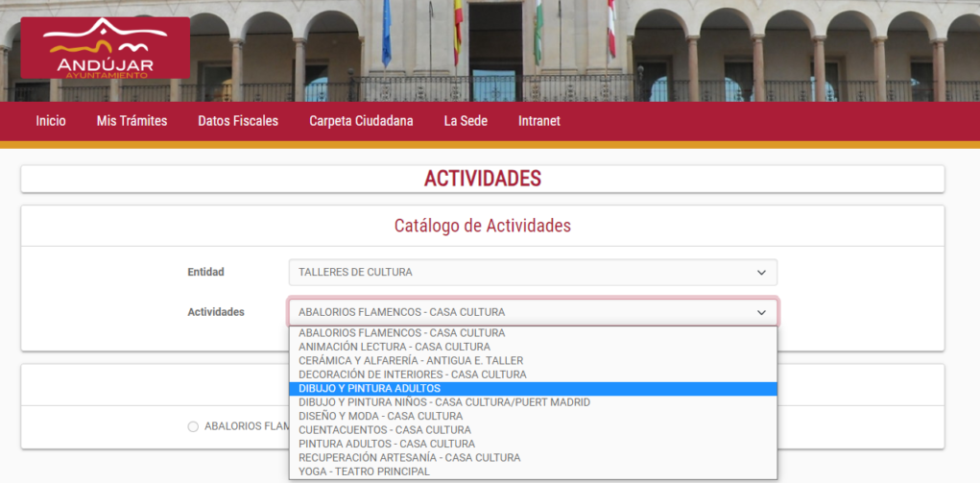Select ABALORIOS FLAMENCOS - CASA CULTURA list option

point(533,333)
